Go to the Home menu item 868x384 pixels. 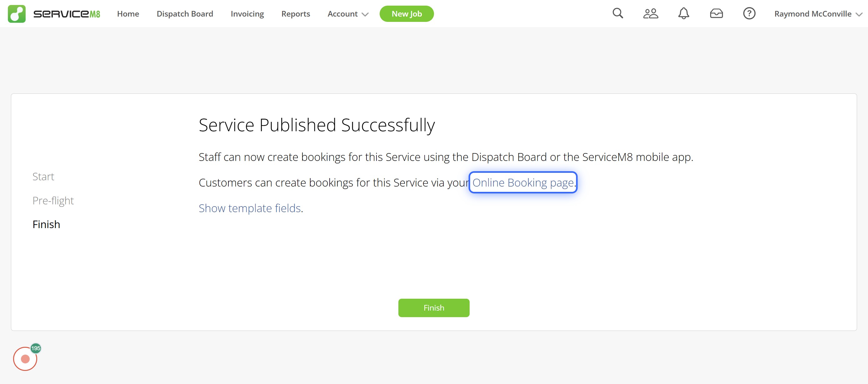[128, 14]
